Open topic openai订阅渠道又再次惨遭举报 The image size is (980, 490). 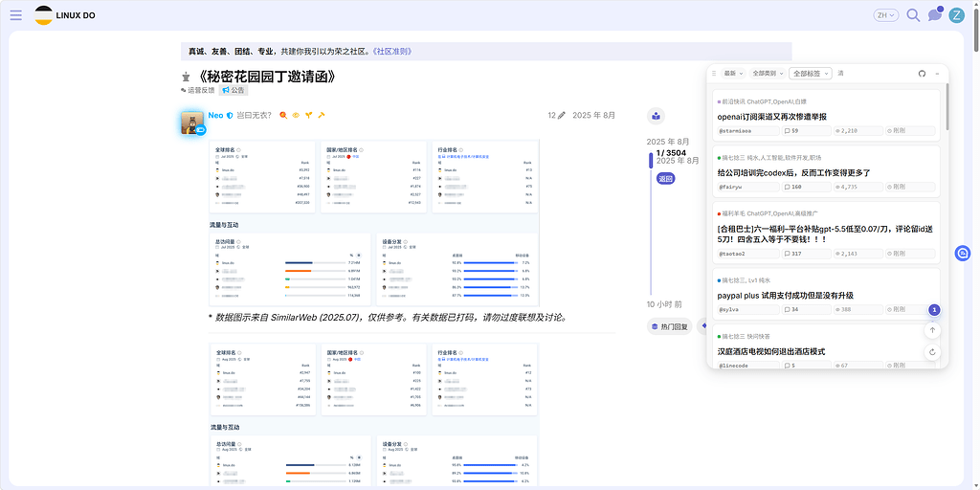772,116
